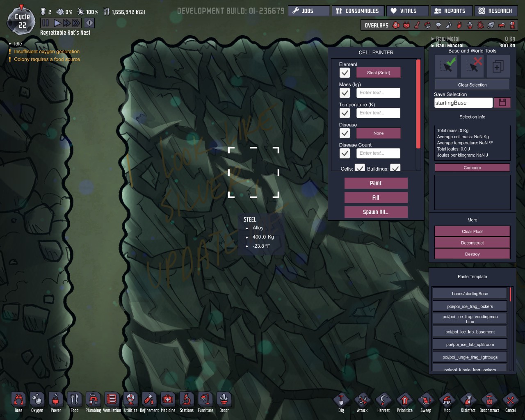
Task: Open the Research menu
Action: tap(495, 11)
